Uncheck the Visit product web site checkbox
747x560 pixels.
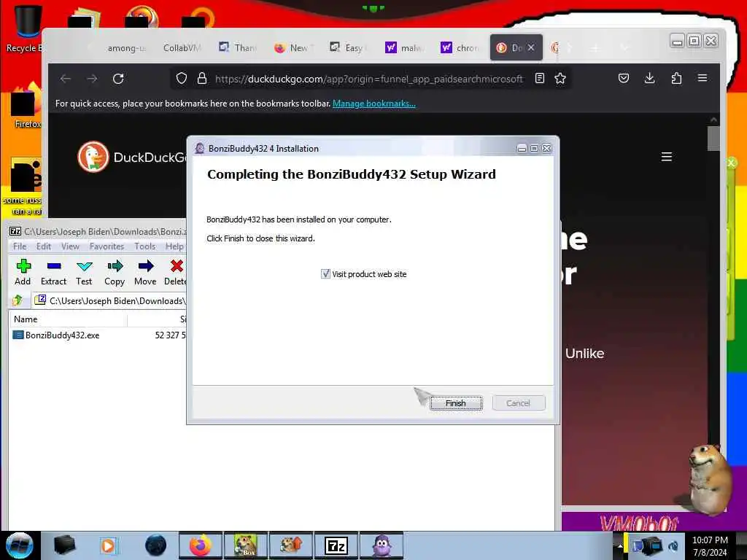coord(325,274)
